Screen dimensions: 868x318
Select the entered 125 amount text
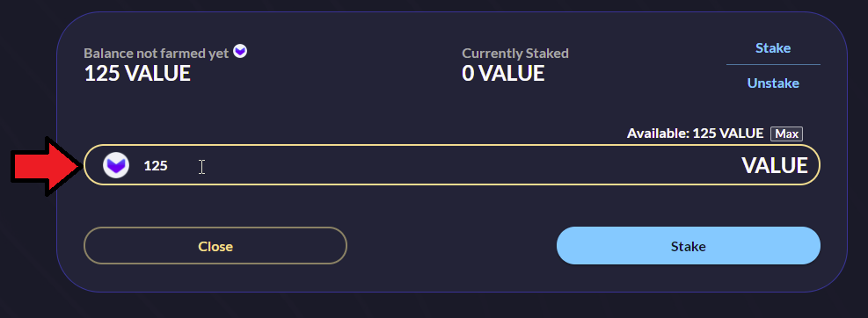click(x=156, y=165)
